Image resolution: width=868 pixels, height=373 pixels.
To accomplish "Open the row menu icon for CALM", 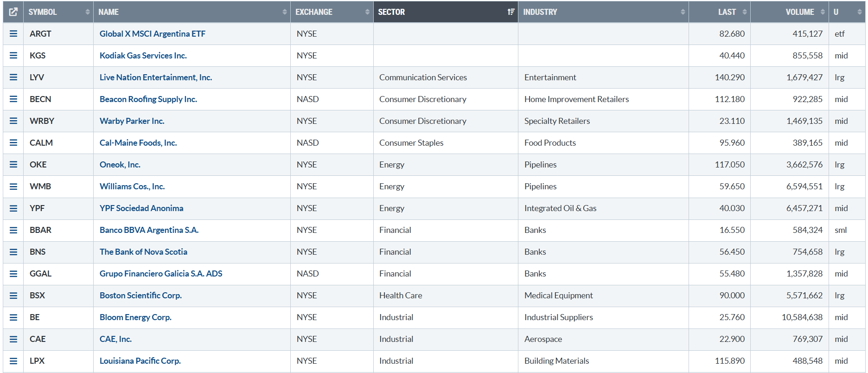I will coord(13,143).
